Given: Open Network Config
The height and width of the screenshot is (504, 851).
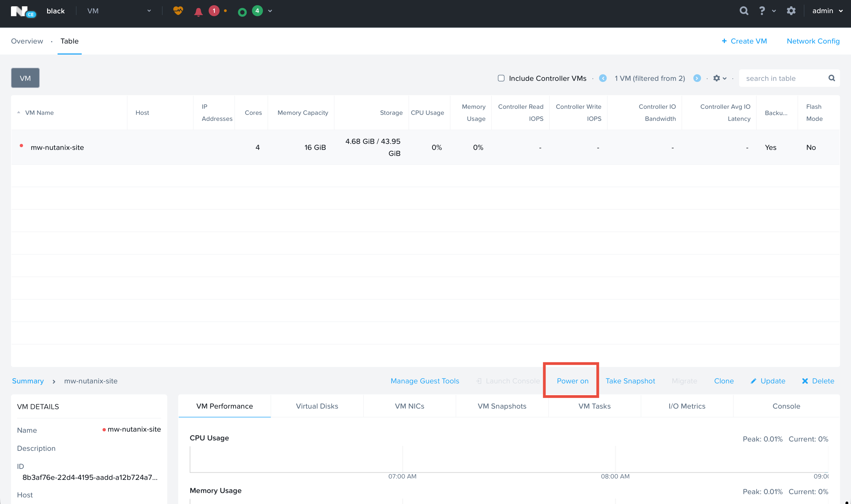Looking at the screenshot, I should tap(813, 41).
